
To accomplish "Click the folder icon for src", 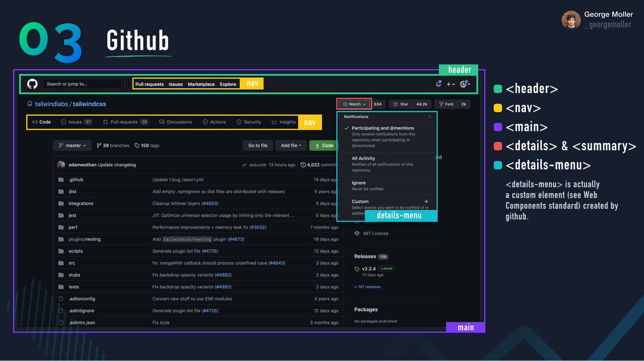I will 61,263.
